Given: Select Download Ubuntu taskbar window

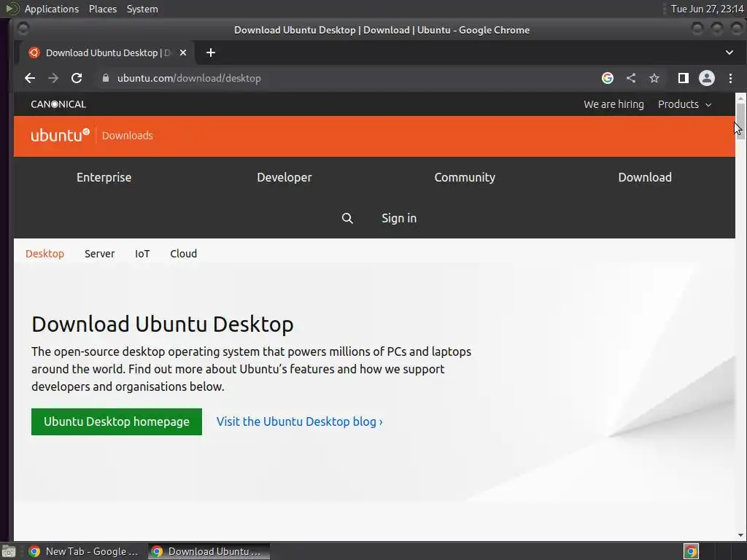Looking at the screenshot, I should [x=209, y=551].
